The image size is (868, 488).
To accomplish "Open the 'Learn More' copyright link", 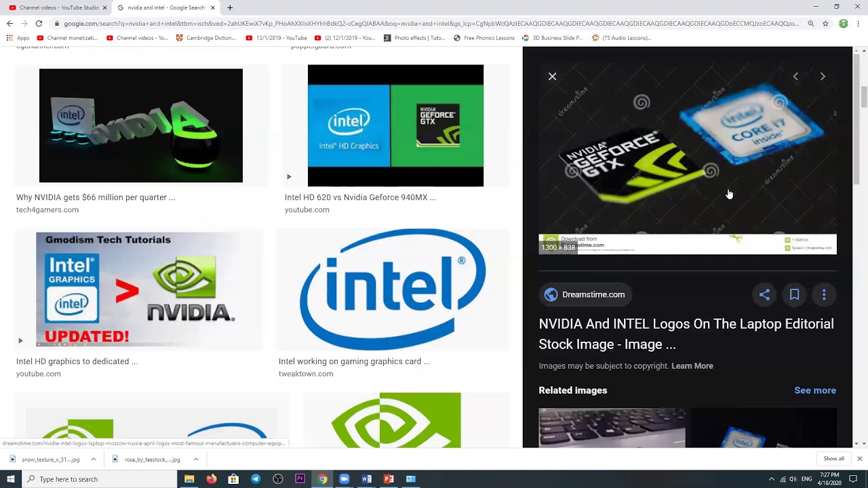I will tap(692, 366).
